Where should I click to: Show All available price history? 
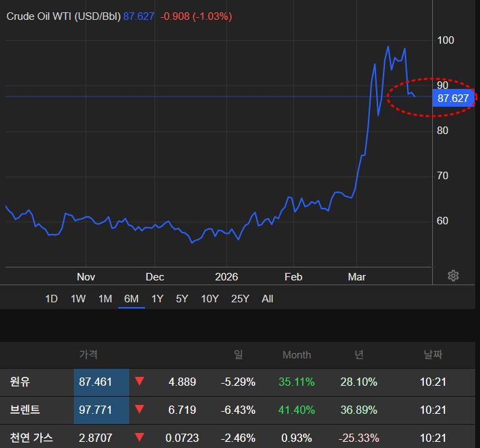coord(267,299)
